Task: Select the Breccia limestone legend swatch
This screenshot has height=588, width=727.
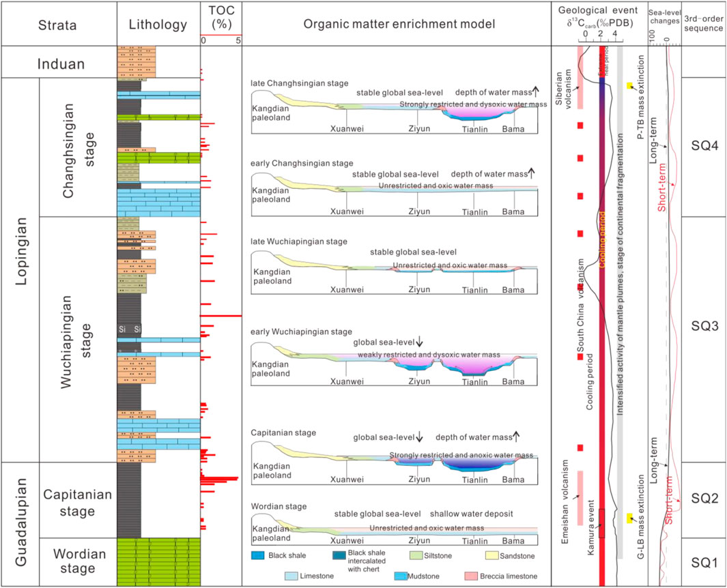Action: (470, 576)
